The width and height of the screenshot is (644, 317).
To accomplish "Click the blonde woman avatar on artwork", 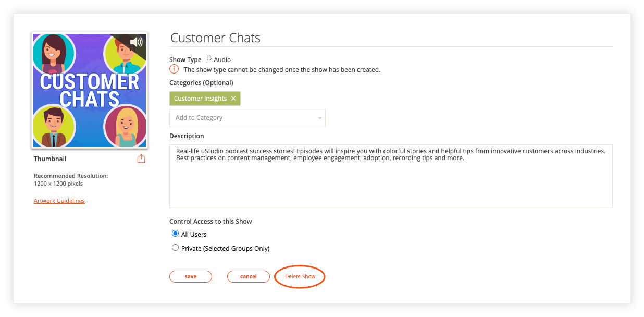I will pyautogui.click(x=126, y=126).
